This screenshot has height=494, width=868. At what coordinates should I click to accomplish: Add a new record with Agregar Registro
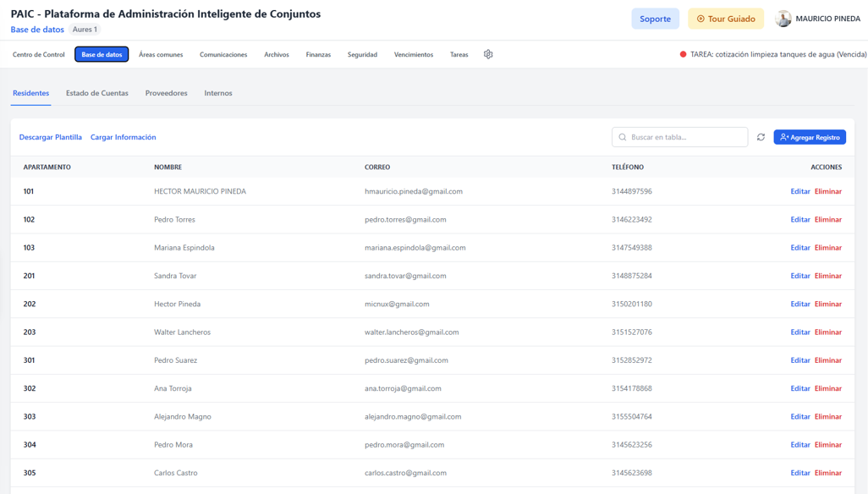pyautogui.click(x=810, y=137)
